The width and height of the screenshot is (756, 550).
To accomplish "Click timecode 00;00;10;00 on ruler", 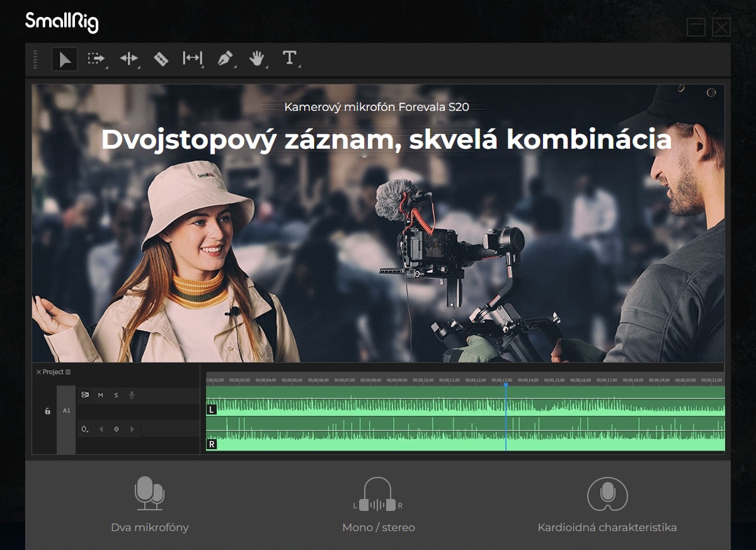I will [x=423, y=380].
